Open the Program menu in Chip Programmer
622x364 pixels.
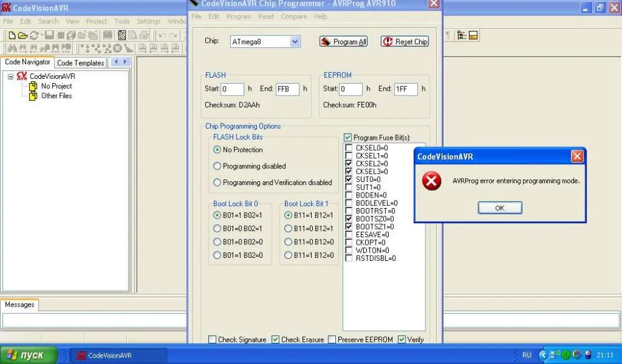point(238,17)
